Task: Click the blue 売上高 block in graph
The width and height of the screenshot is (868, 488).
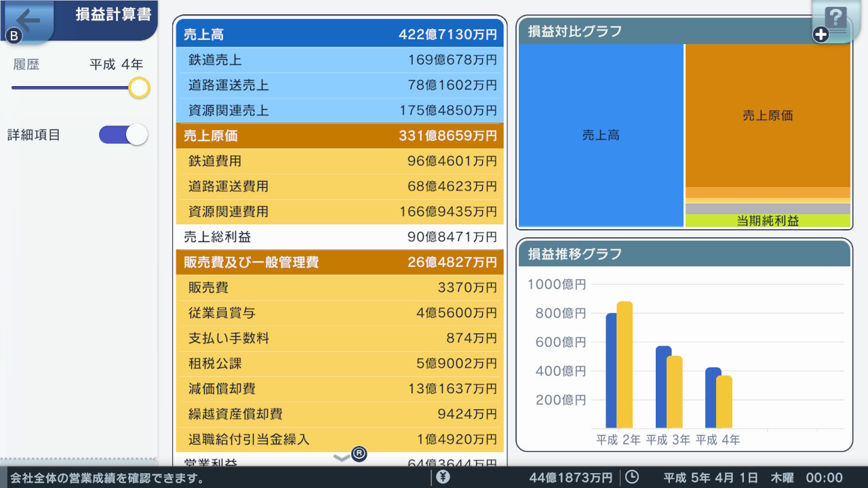Action: 600,134
